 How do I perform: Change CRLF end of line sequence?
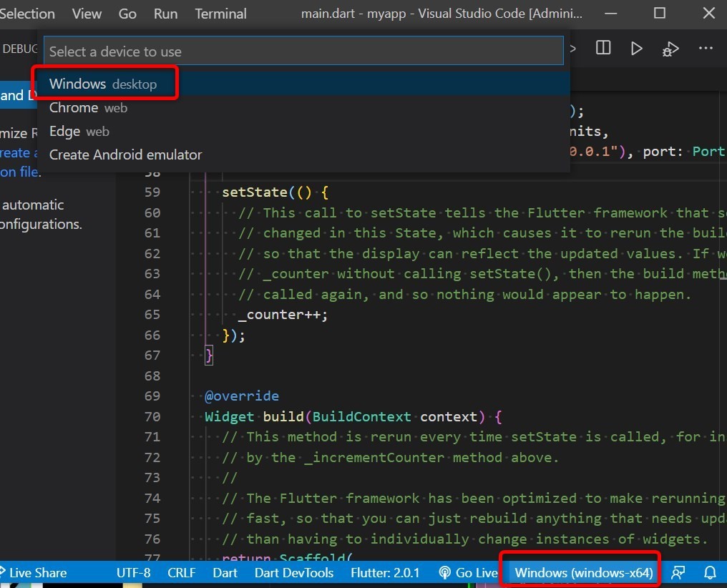(181, 573)
